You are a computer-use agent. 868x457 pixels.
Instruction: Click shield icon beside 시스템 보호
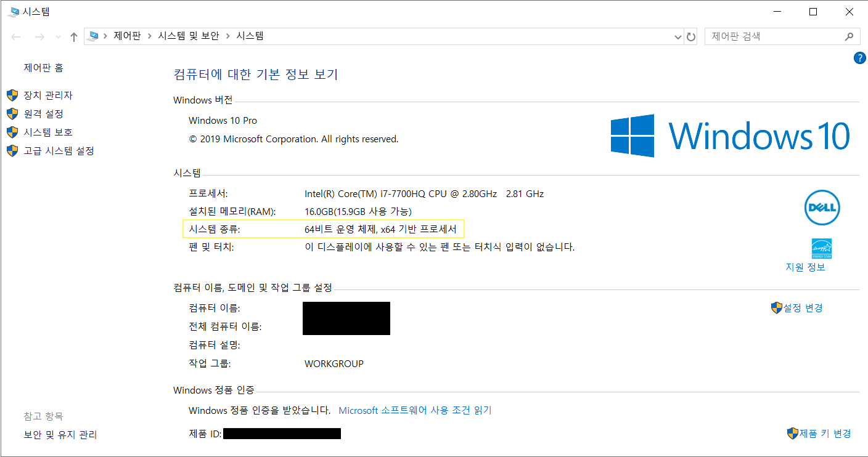pyautogui.click(x=12, y=132)
